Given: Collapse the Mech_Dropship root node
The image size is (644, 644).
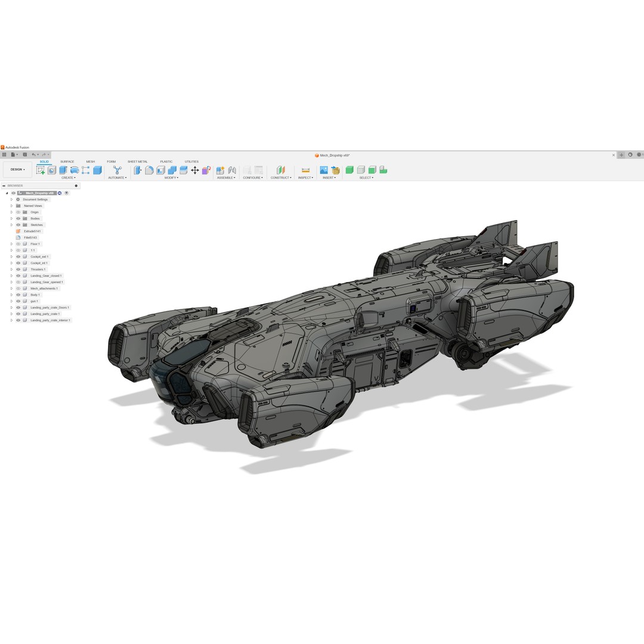Looking at the screenshot, I should coord(7,193).
